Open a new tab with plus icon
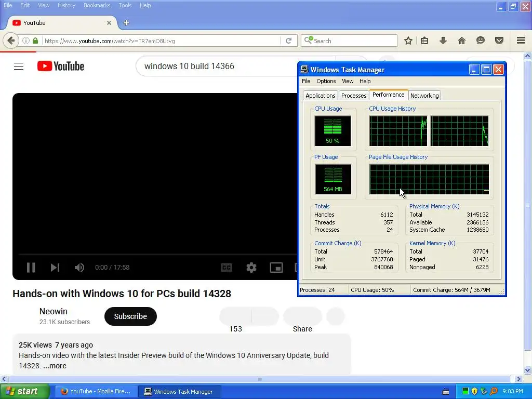 pyautogui.click(x=126, y=23)
